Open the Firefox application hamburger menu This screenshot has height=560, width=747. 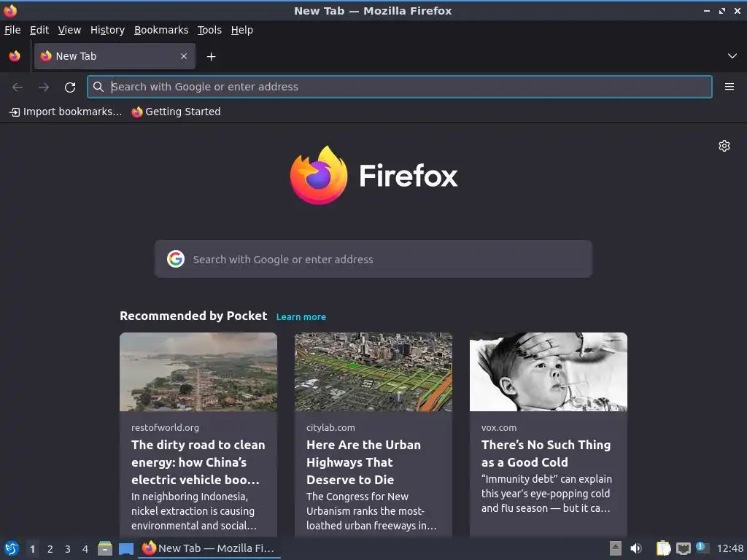click(729, 87)
